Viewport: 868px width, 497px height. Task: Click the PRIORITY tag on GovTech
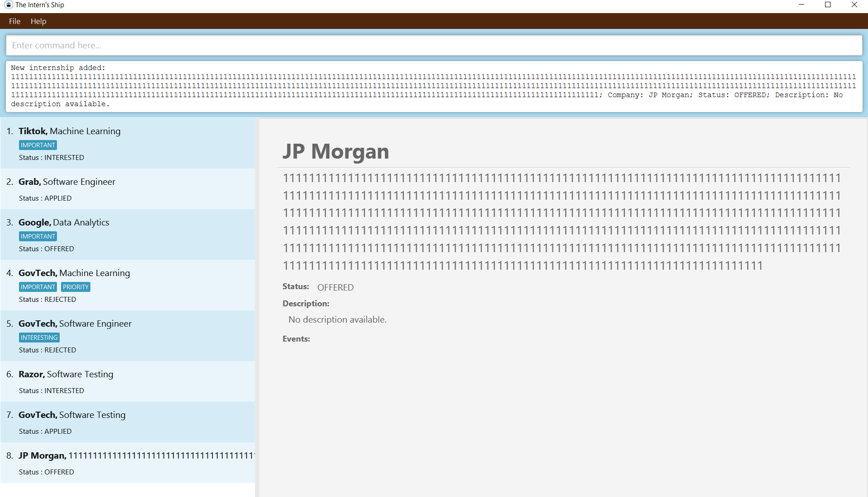pyautogui.click(x=75, y=287)
